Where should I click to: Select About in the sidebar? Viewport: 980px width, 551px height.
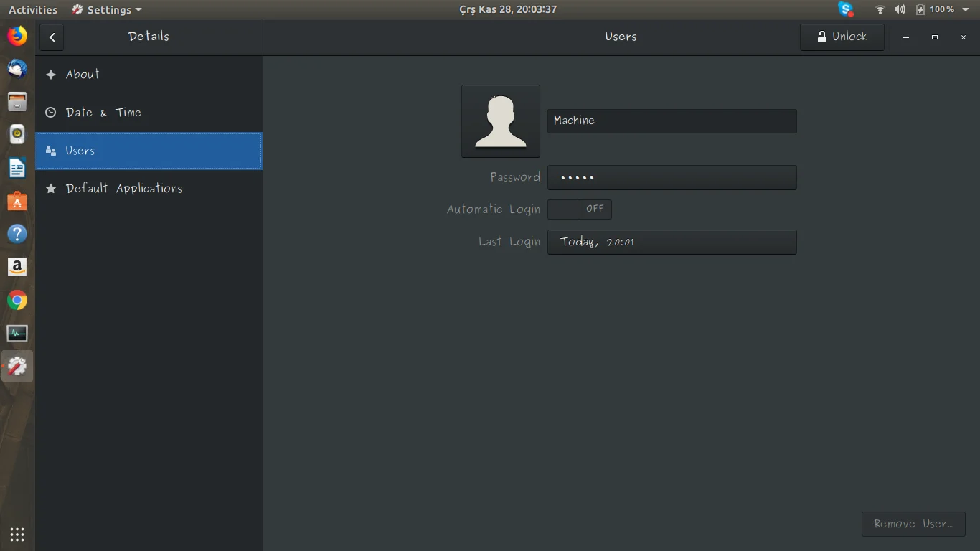point(149,75)
